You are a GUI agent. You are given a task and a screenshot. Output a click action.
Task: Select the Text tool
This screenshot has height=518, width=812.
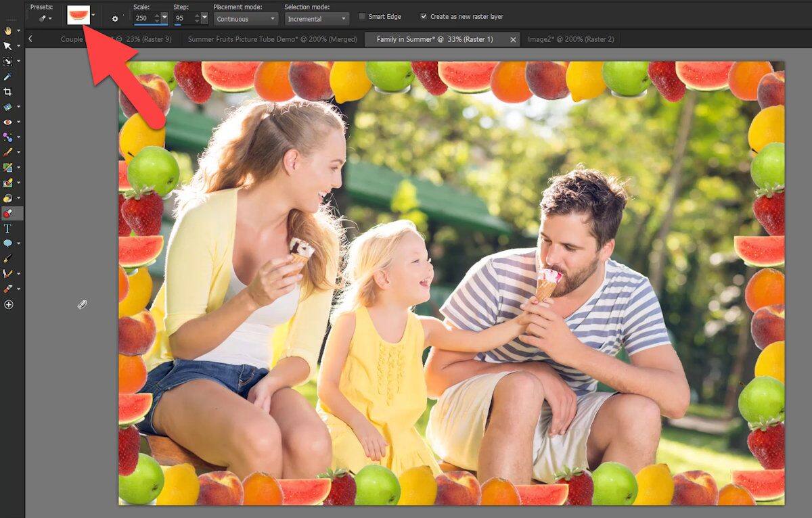(x=8, y=228)
